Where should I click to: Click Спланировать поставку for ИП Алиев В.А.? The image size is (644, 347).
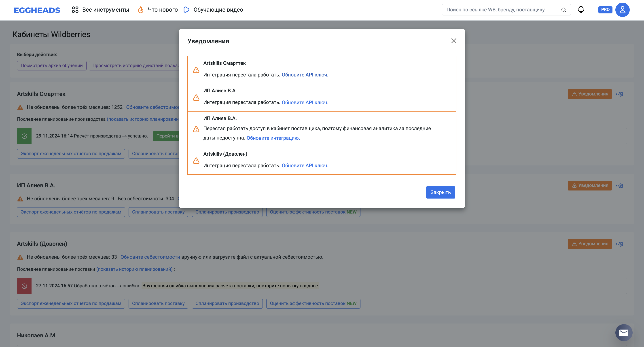tap(158, 212)
